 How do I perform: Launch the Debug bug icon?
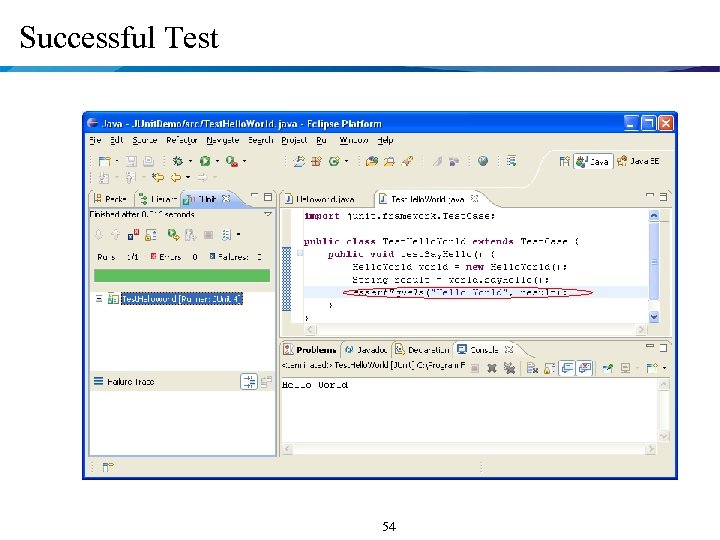point(178,161)
